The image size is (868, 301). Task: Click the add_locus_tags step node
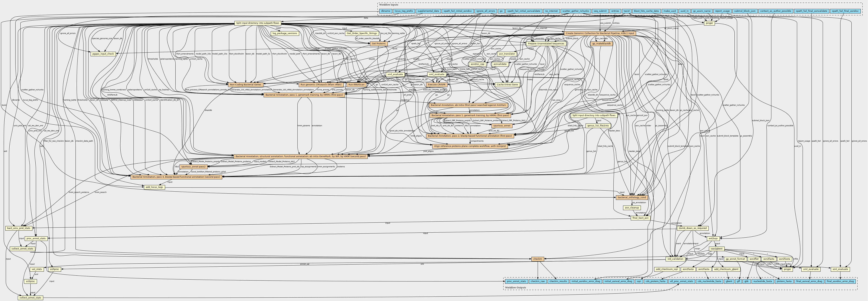click(154, 187)
